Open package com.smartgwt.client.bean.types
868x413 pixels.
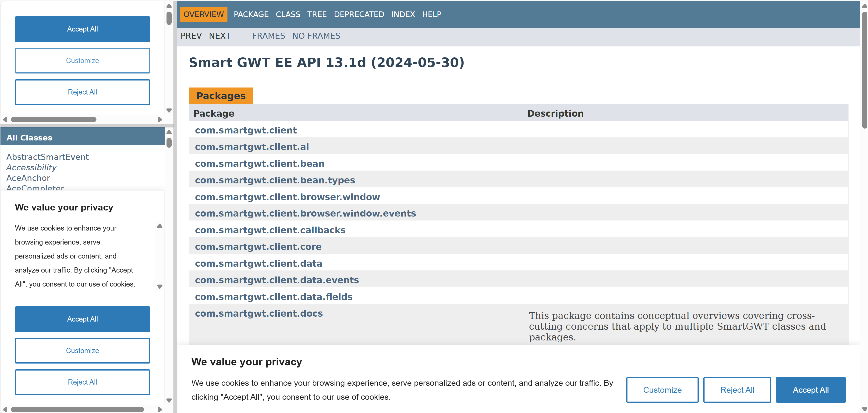pos(275,180)
